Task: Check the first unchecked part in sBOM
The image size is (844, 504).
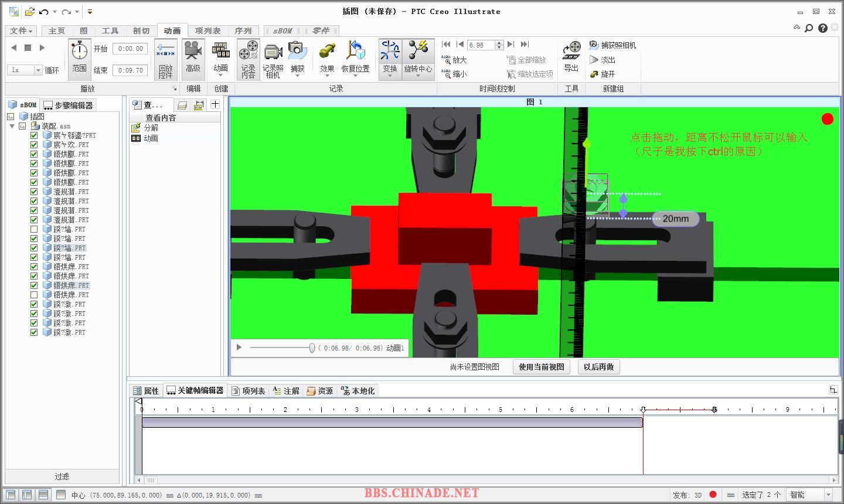Action: click(x=34, y=229)
